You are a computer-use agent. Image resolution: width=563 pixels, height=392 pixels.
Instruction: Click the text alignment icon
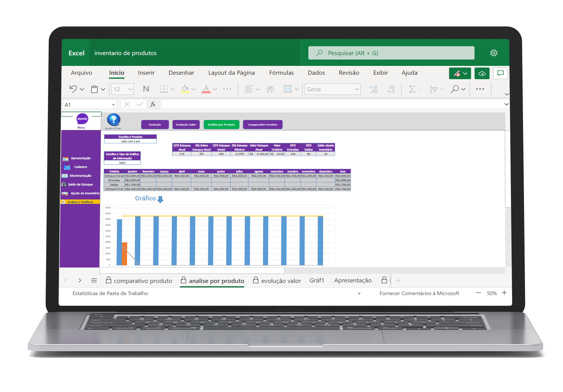point(249,89)
